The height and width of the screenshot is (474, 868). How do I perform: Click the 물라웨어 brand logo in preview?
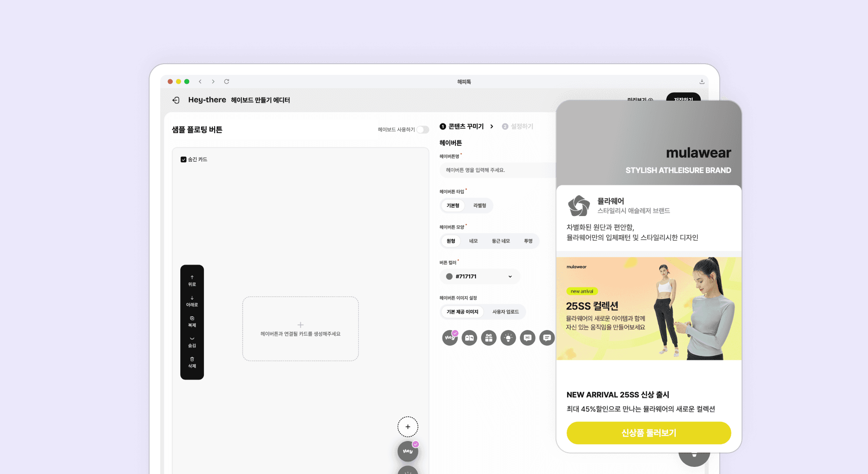pos(579,205)
